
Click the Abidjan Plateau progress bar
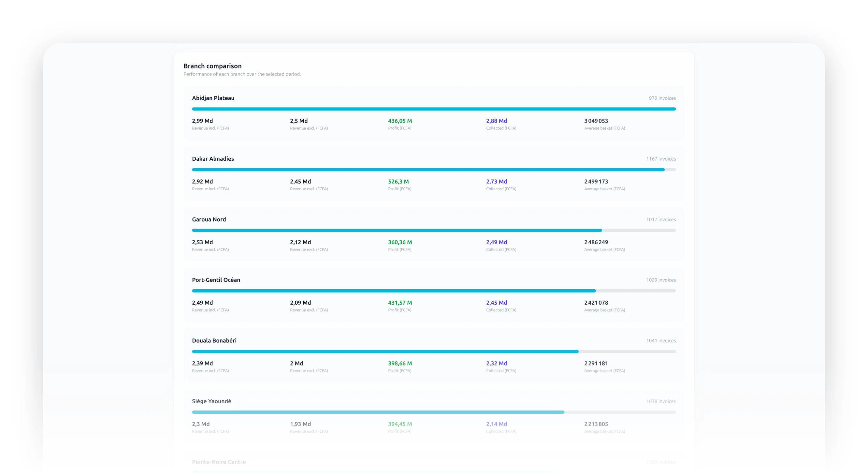[434, 109]
